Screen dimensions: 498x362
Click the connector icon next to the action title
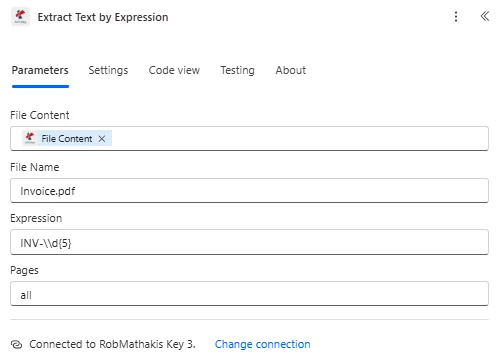(x=20, y=17)
